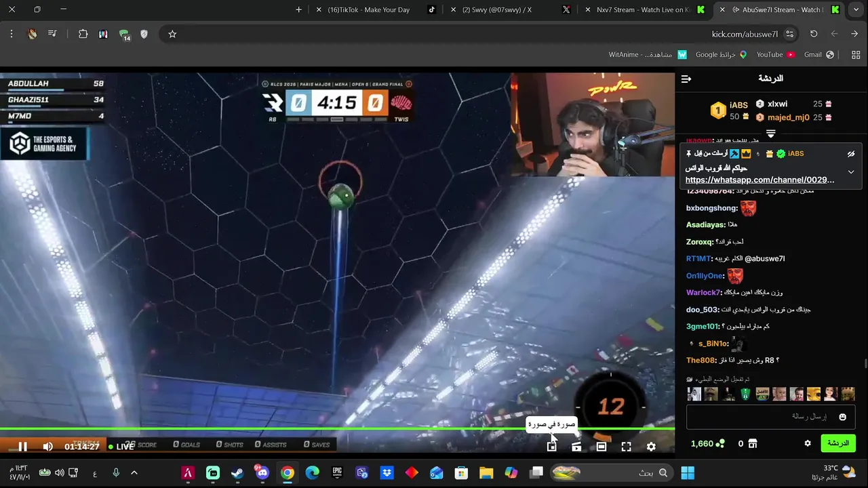868x488 pixels.
Task: Open picture-in-picture mode icon
Action: (552, 446)
